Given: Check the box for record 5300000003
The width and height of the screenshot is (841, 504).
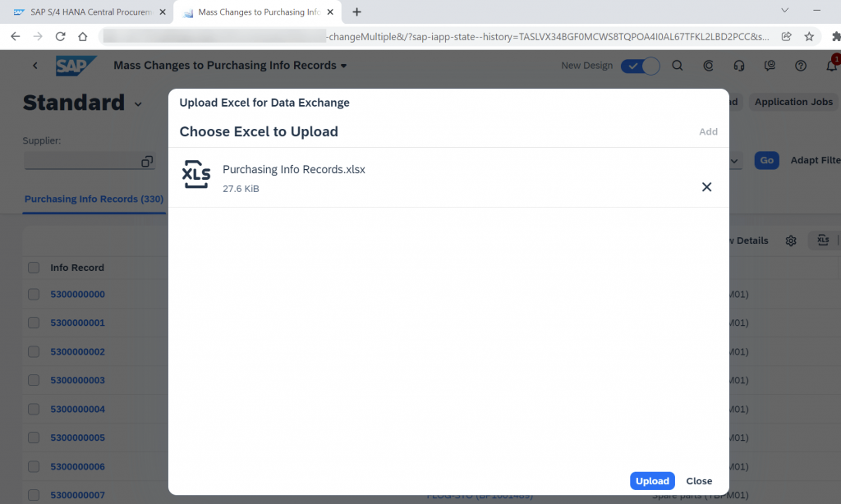Looking at the screenshot, I should [x=34, y=380].
